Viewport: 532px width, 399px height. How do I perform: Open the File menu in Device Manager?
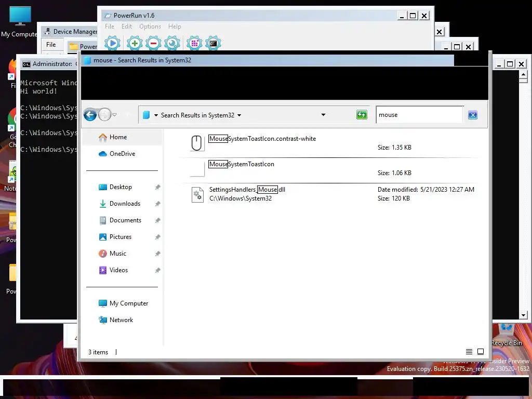(x=51, y=45)
